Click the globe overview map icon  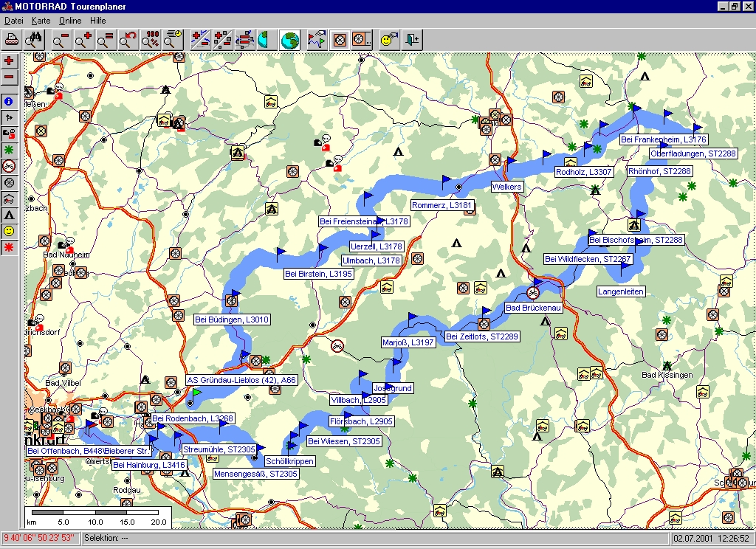(x=290, y=40)
